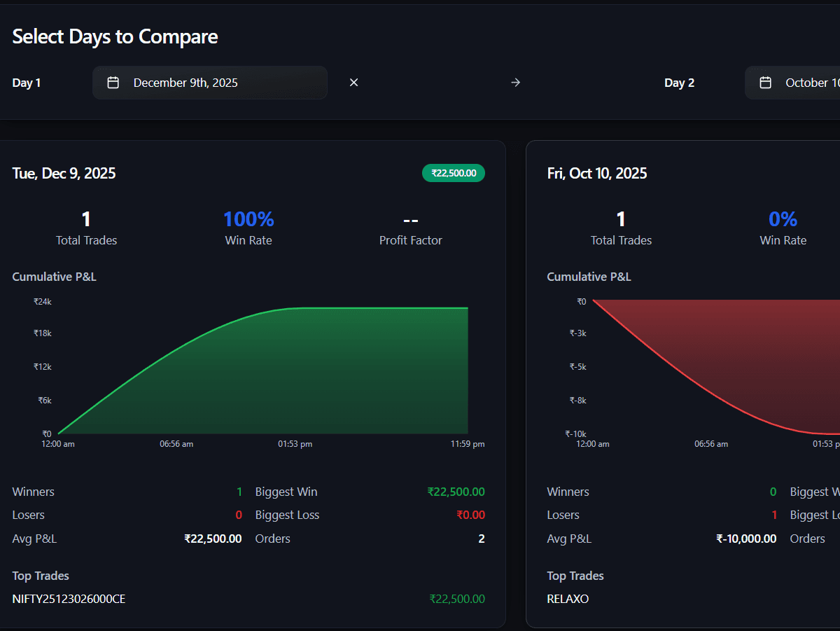Click the ₹22,500.00 Biggest Win value
840x631 pixels.
tap(456, 491)
